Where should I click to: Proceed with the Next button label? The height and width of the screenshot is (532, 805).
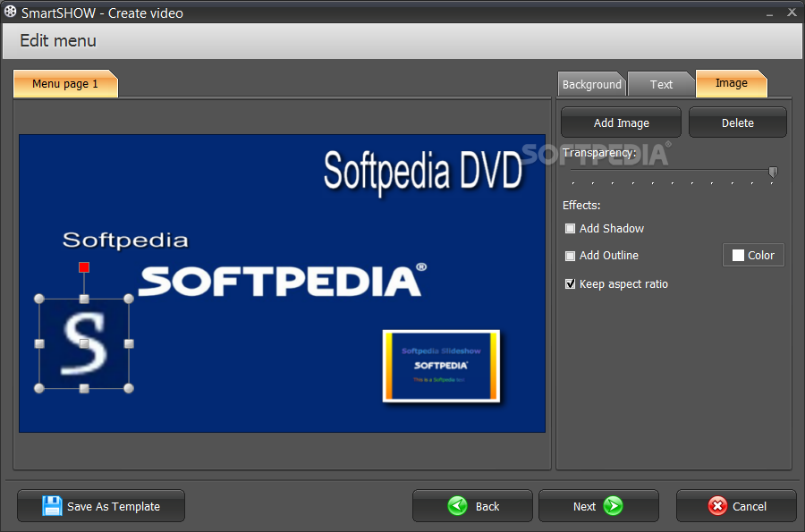[x=584, y=506]
